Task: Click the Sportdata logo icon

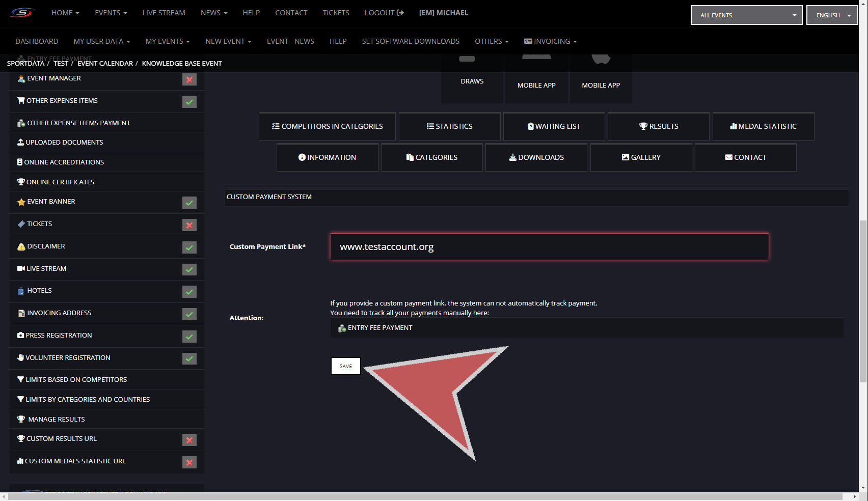Action: point(22,13)
